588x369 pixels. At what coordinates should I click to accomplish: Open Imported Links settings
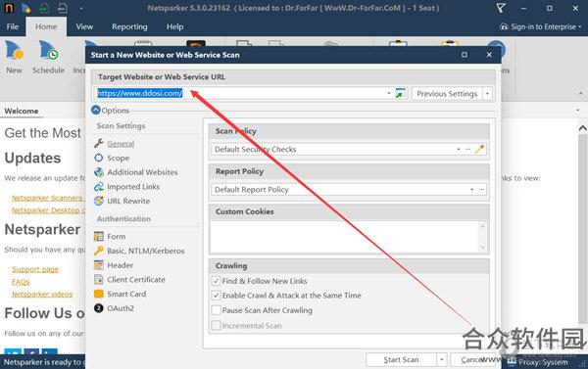tap(133, 187)
